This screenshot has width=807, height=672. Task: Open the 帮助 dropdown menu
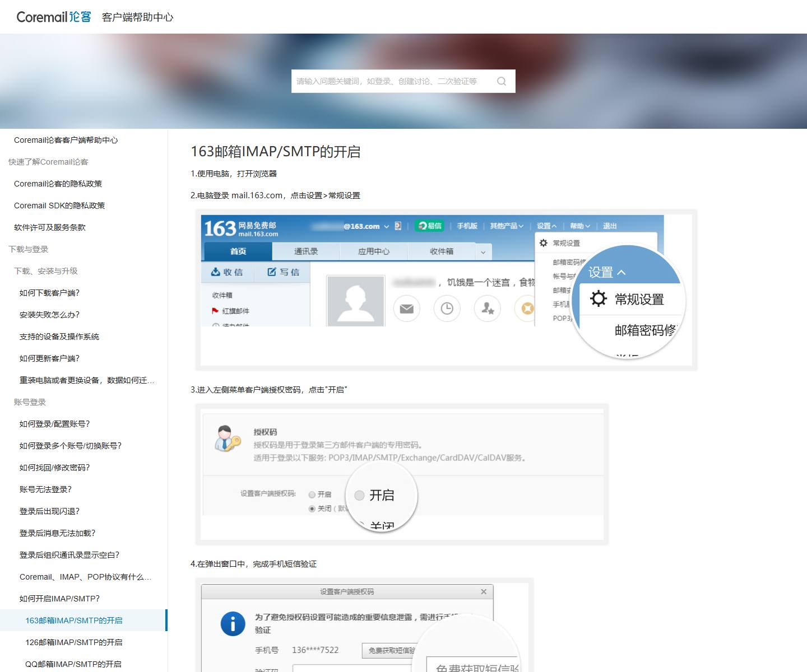(578, 226)
